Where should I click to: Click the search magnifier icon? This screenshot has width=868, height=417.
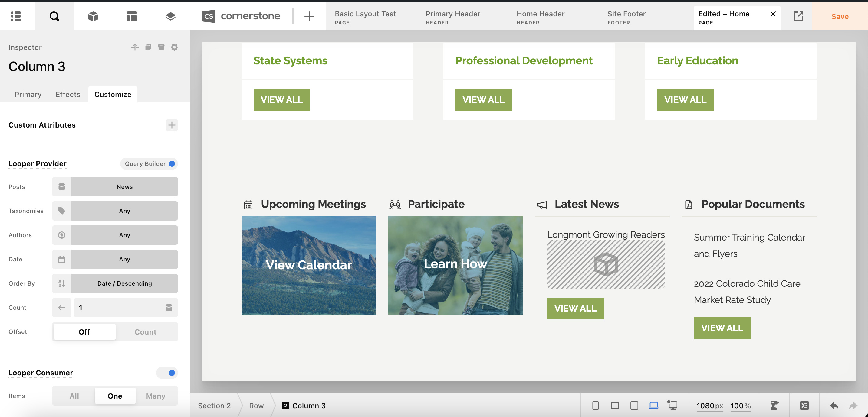(54, 16)
